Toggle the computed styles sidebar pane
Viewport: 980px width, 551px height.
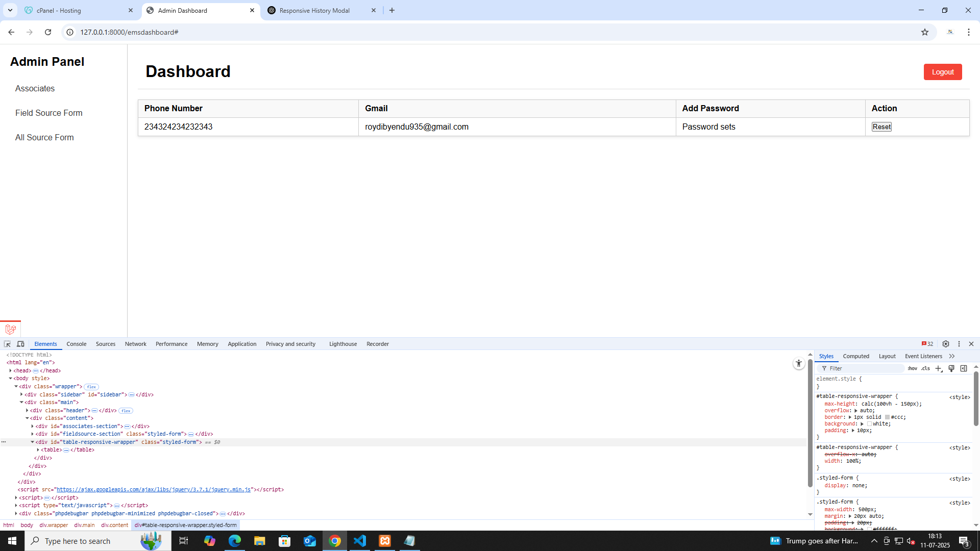964,368
